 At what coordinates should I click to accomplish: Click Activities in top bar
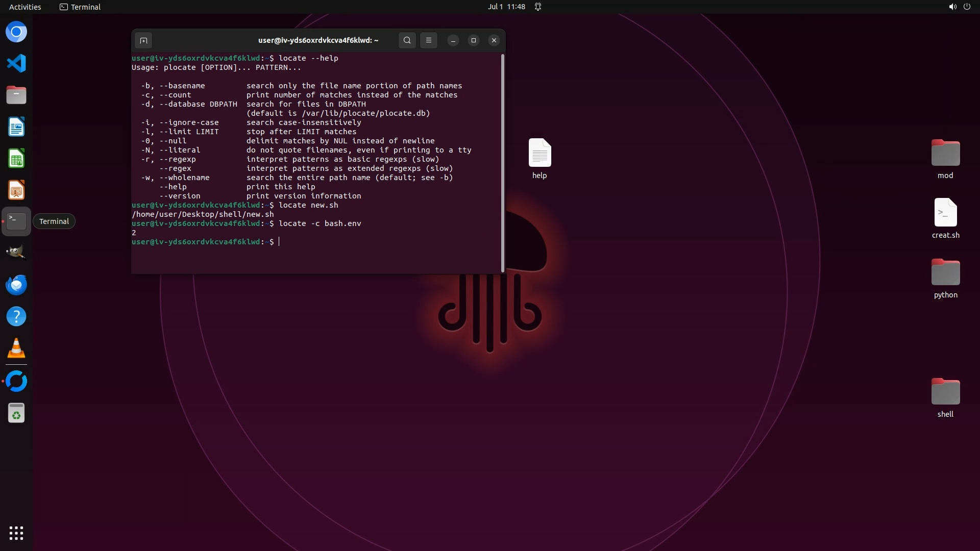pos(25,7)
